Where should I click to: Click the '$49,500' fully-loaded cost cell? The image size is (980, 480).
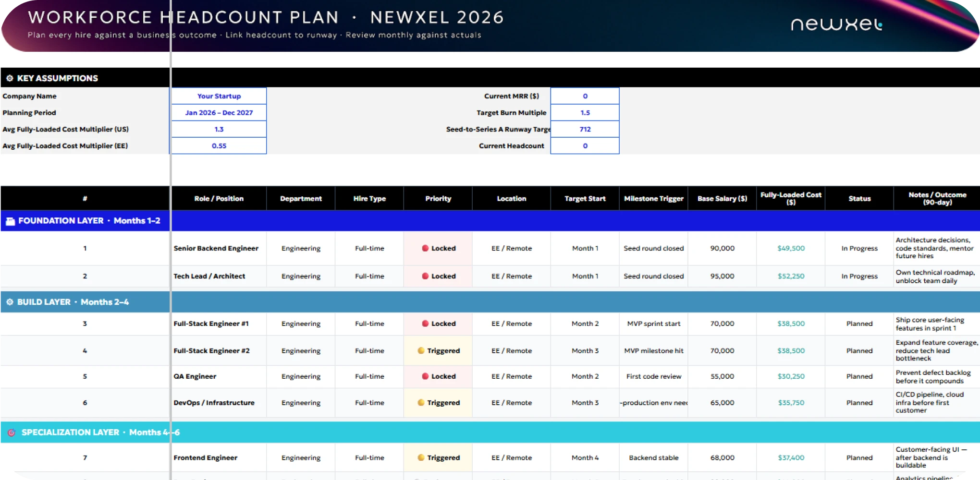(x=791, y=248)
